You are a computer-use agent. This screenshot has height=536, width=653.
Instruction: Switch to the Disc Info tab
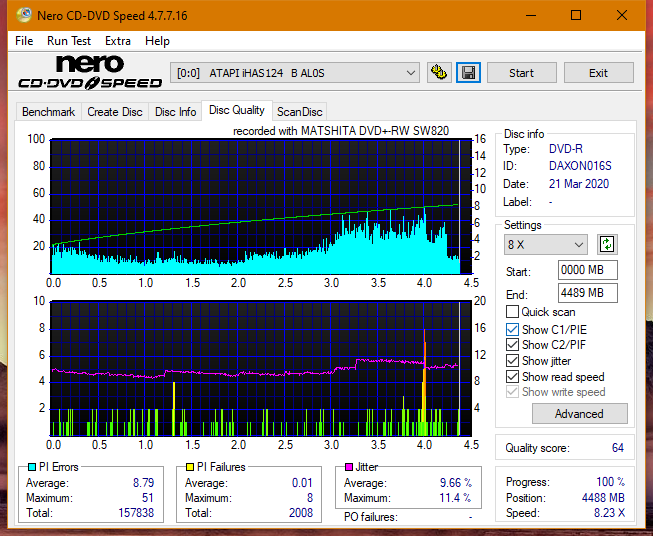(175, 112)
